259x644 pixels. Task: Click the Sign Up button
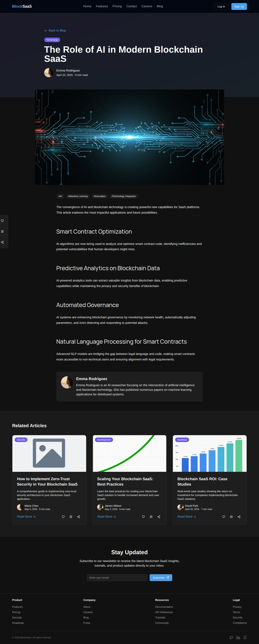[239, 6]
